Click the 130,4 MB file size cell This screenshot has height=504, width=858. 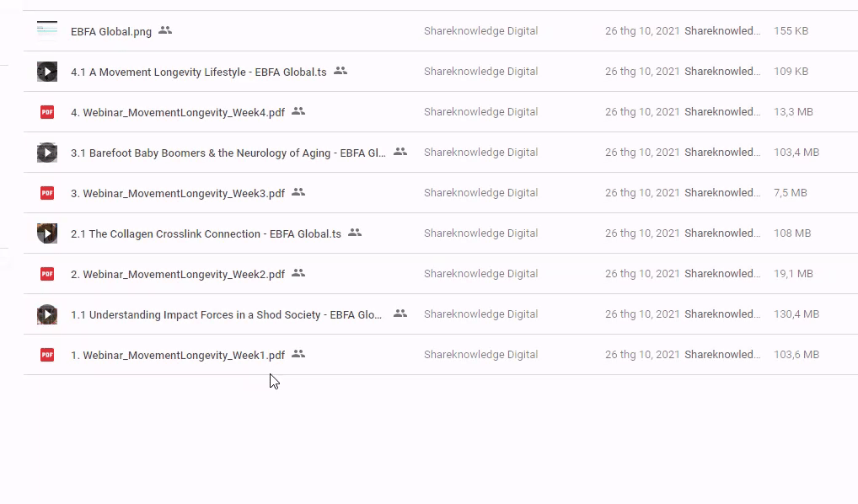(x=796, y=314)
